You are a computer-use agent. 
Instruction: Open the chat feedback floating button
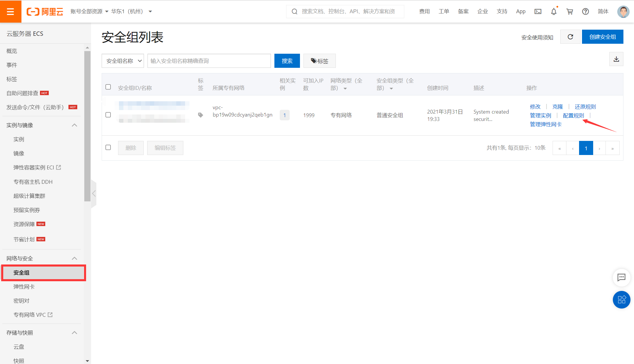click(x=621, y=277)
